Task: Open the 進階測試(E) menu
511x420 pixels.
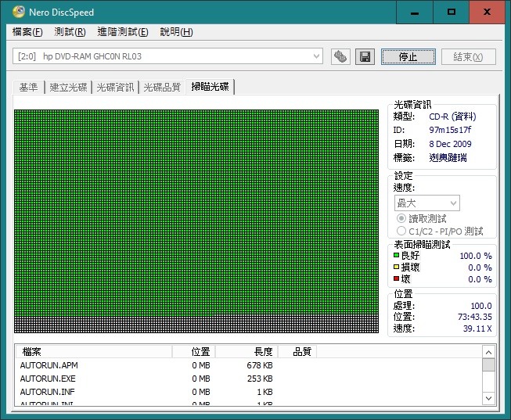Action: pyautogui.click(x=123, y=32)
